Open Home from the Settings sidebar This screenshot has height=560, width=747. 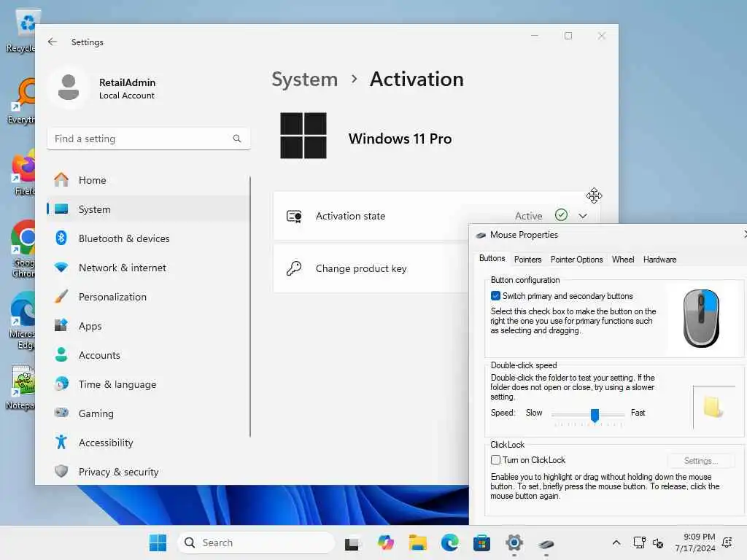[149, 180]
